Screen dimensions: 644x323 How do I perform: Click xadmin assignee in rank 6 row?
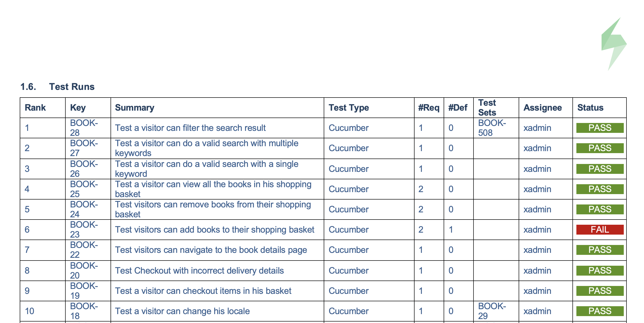[x=537, y=229]
